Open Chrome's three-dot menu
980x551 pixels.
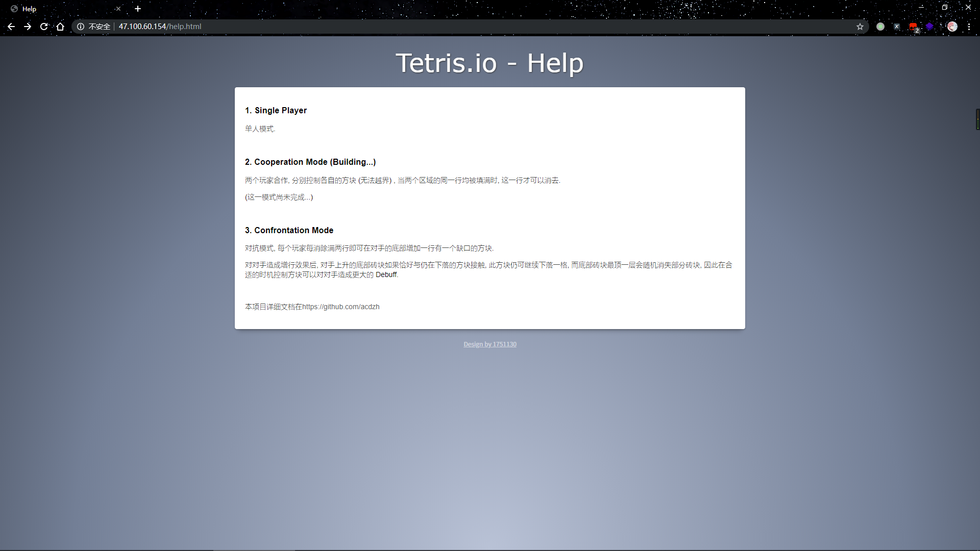click(969, 27)
